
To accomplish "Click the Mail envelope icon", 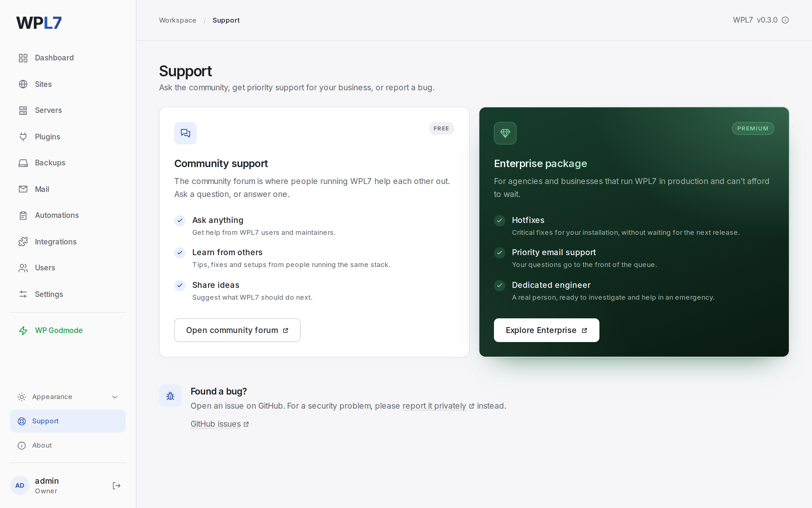I will 23,189.
